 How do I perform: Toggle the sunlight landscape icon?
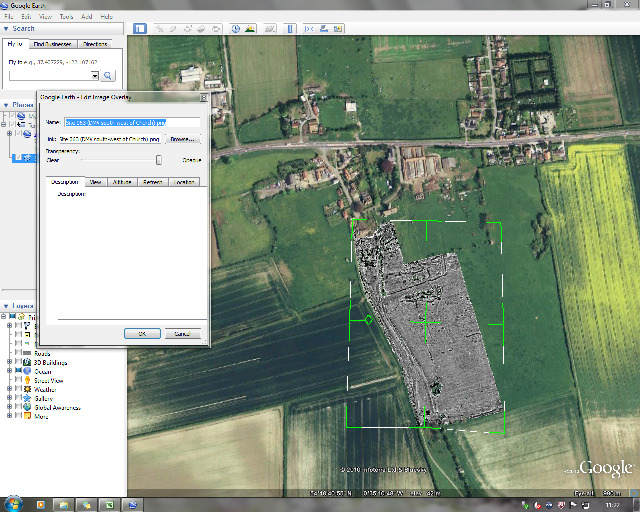click(x=250, y=29)
